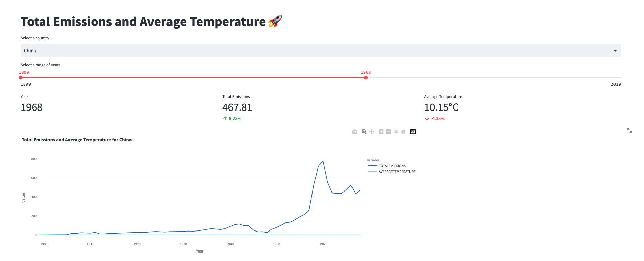Click the chart title for China
Viewport: 644px width, 261px height.
[77, 140]
